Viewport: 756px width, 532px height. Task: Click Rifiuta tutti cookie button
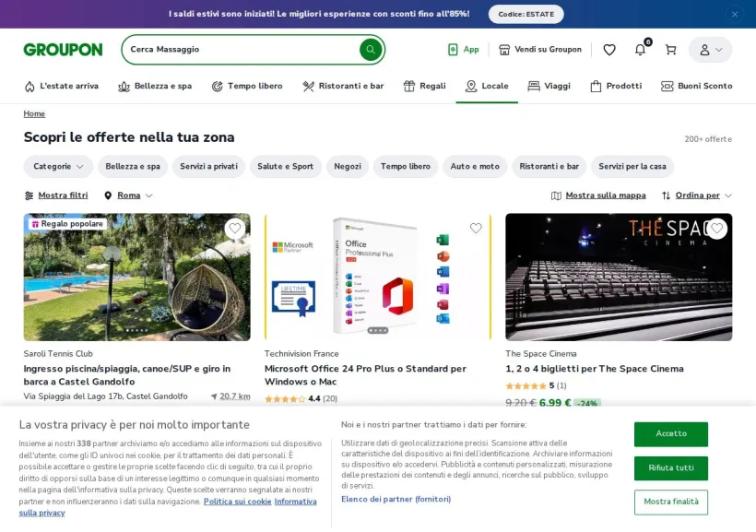pyautogui.click(x=670, y=467)
